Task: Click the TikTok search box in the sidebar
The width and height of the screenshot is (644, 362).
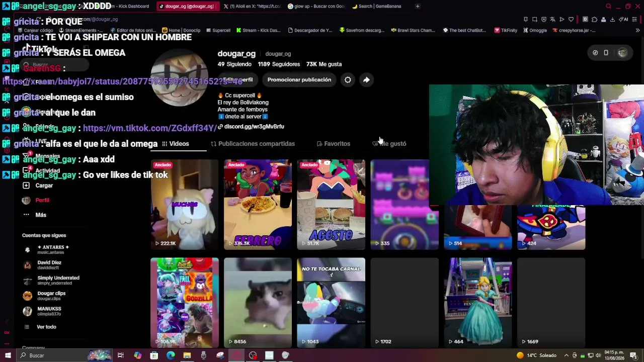Action: 54,65
